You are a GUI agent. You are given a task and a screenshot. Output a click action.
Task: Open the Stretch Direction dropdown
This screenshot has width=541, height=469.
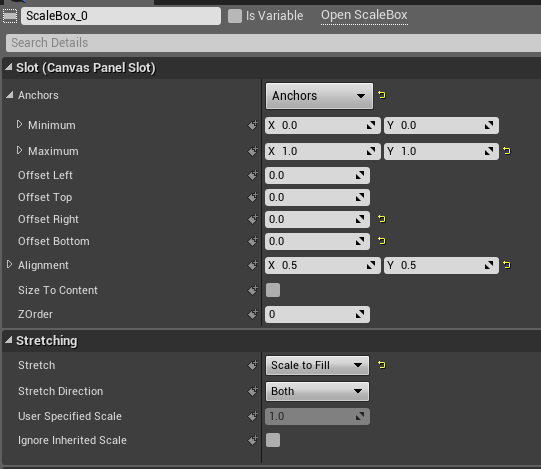(x=317, y=391)
